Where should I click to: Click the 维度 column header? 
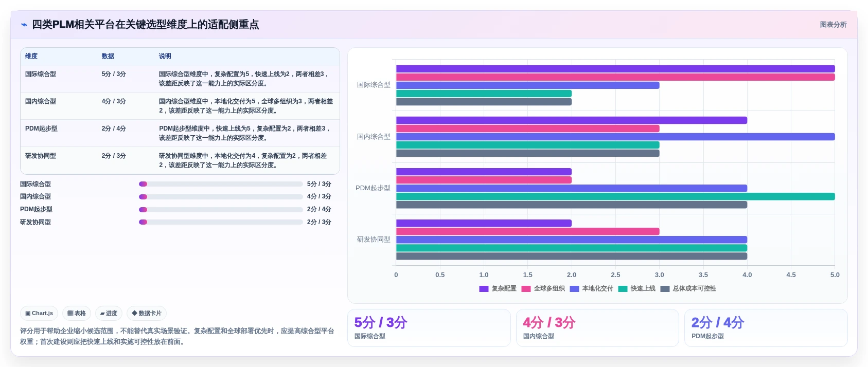[x=31, y=56]
